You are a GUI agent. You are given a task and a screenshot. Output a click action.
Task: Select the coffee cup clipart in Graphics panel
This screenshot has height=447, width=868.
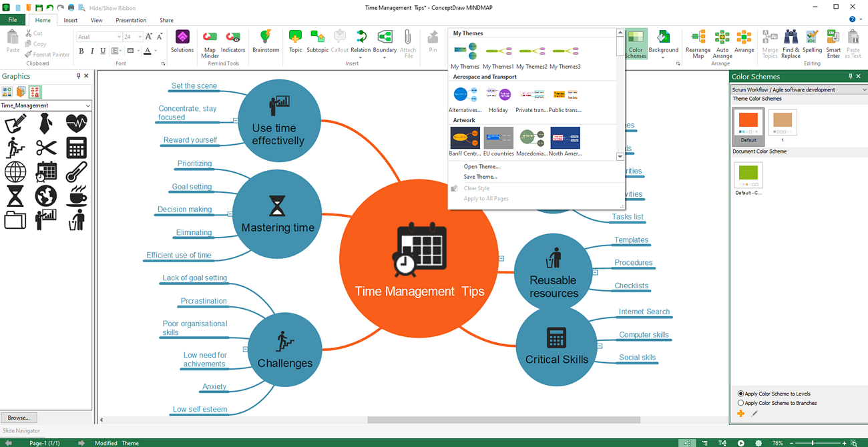click(x=76, y=196)
